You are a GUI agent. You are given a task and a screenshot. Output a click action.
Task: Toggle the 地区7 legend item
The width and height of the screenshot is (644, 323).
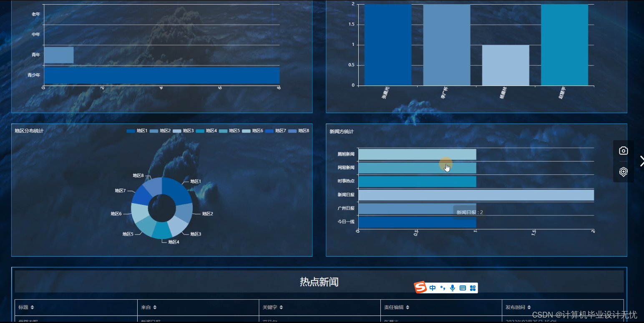coord(275,131)
